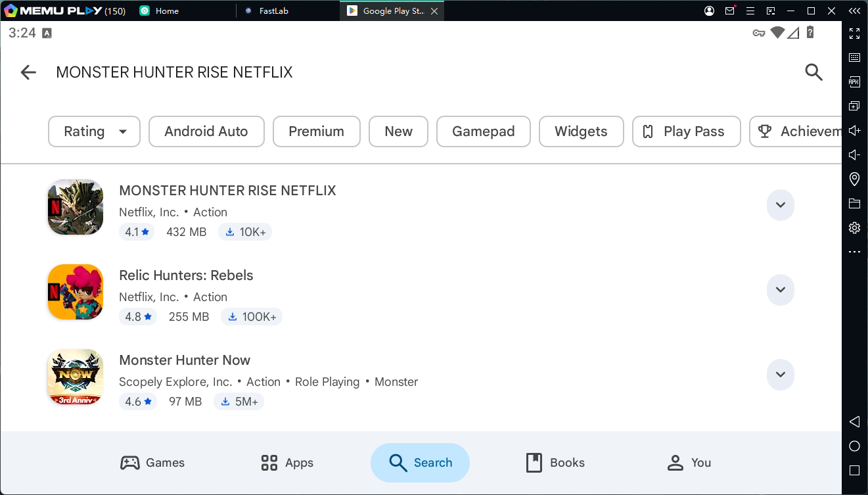Toggle the Play Pass filter chip
Screen dimensions: 868x495
point(686,131)
